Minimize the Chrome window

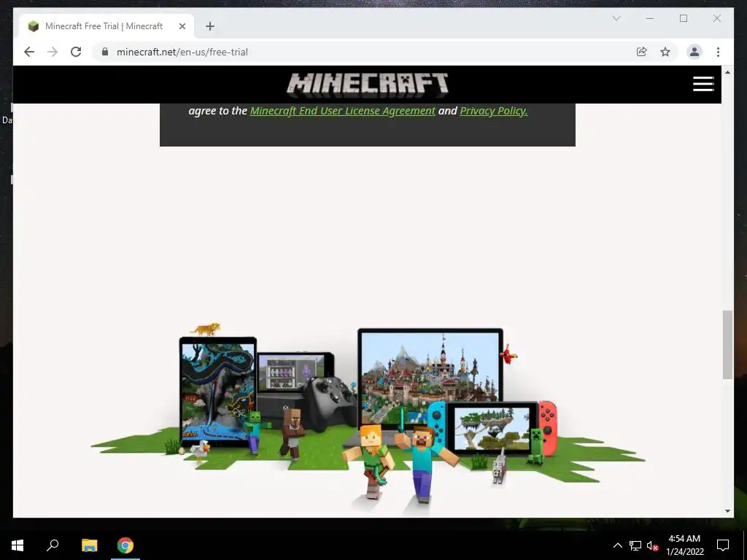tap(650, 18)
